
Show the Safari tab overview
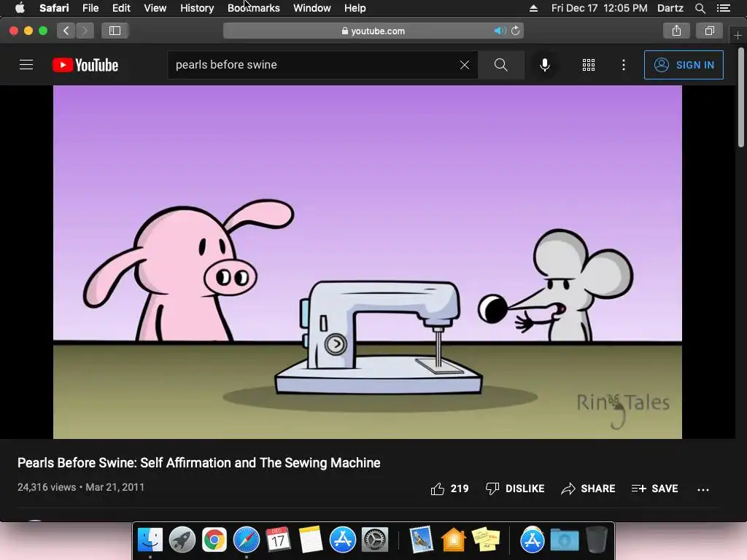(709, 31)
